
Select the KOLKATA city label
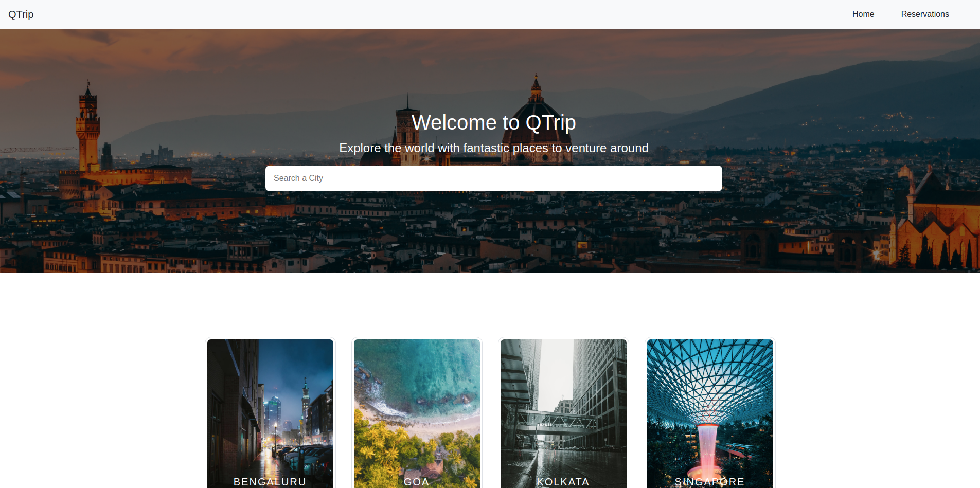pyautogui.click(x=563, y=481)
